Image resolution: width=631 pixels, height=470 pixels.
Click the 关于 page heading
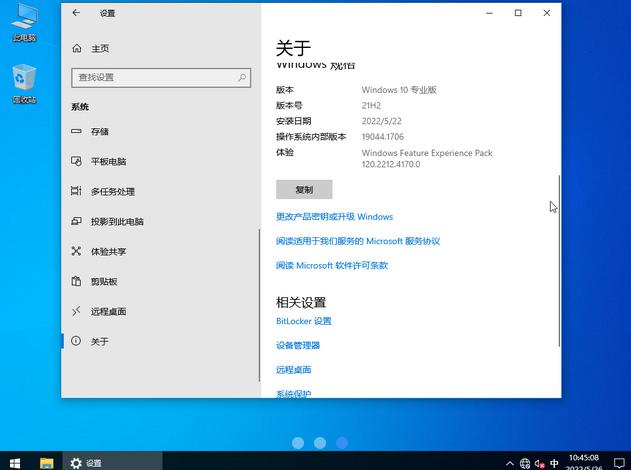tap(293, 48)
